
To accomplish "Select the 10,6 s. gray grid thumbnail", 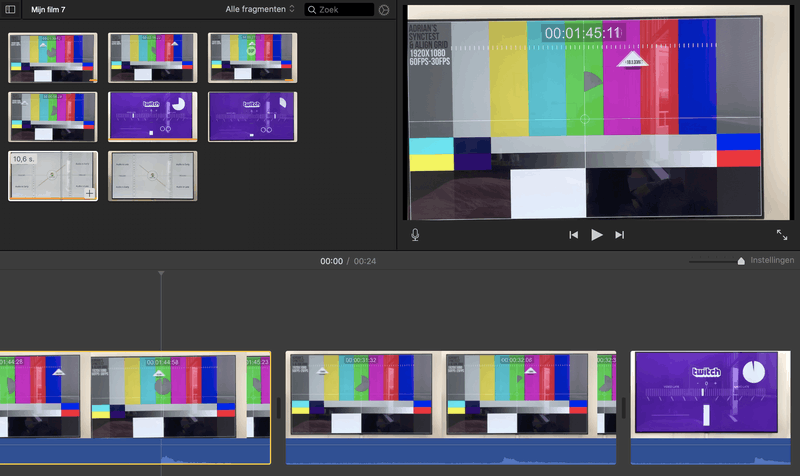I will pyautogui.click(x=53, y=176).
